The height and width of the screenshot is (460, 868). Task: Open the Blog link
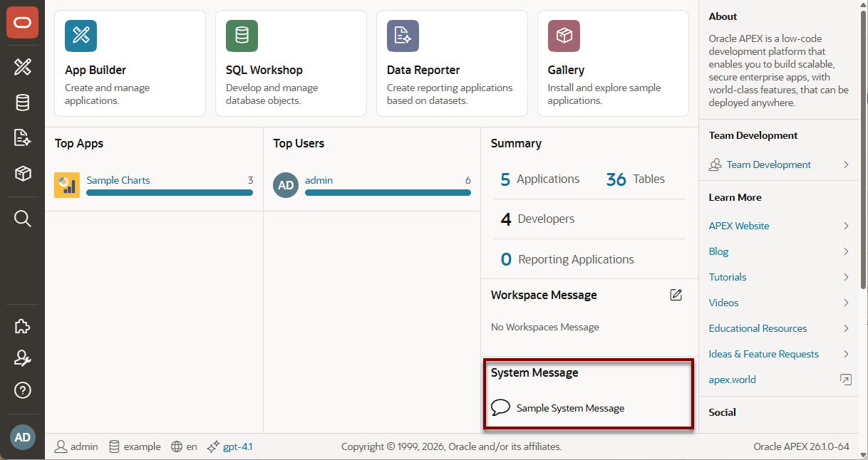pyautogui.click(x=718, y=251)
